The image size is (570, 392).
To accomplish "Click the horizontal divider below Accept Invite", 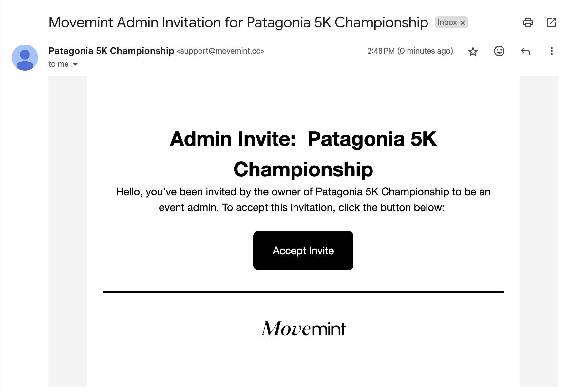I will [303, 292].
